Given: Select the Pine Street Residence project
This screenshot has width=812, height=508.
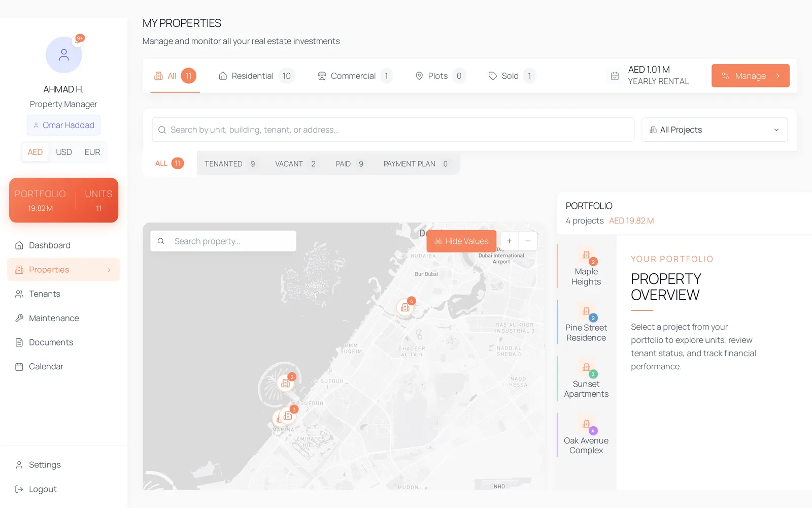Looking at the screenshot, I should [586, 323].
